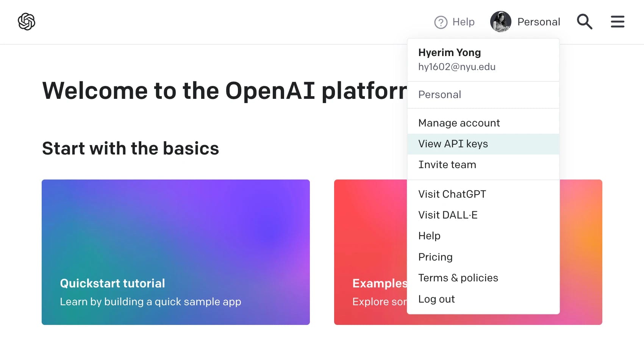This screenshot has width=644, height=359.
Task: Click the hy1602@nyu.edu email text
Action: [457, 67]
